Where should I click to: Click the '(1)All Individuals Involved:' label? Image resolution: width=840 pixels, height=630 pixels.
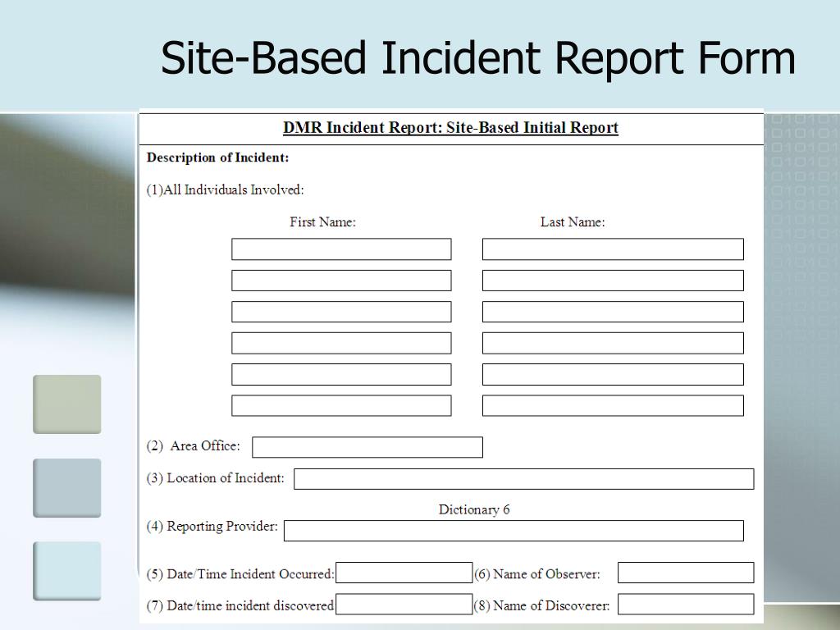[x=225, y=189]
